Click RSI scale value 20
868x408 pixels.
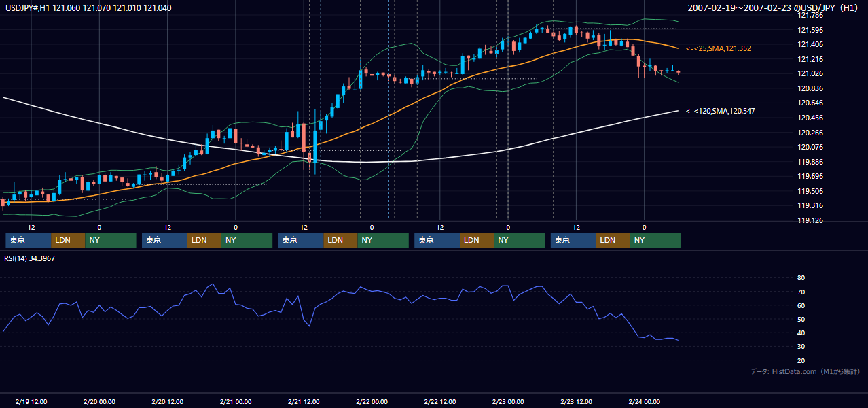801,360
